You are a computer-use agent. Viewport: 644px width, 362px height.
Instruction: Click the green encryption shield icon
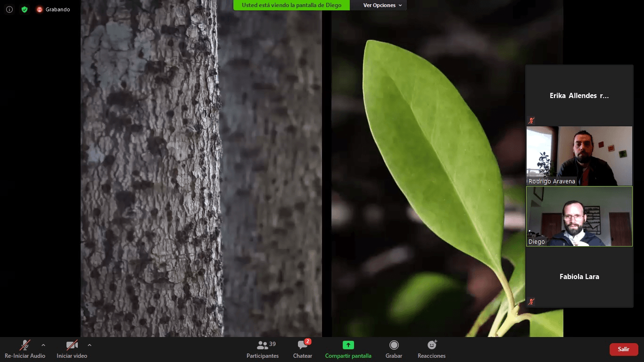pyautogui.click(x=25, y=9)
